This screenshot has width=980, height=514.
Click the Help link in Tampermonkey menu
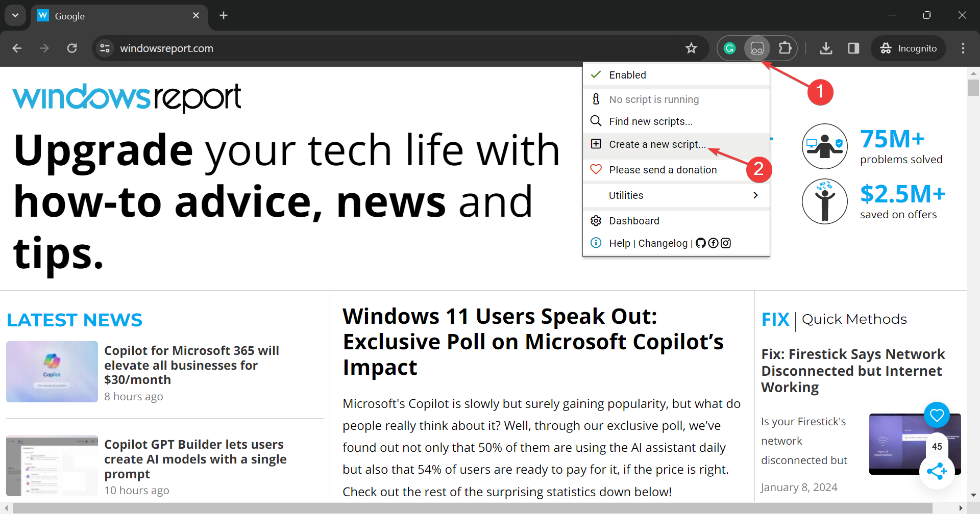click(620, 243)
